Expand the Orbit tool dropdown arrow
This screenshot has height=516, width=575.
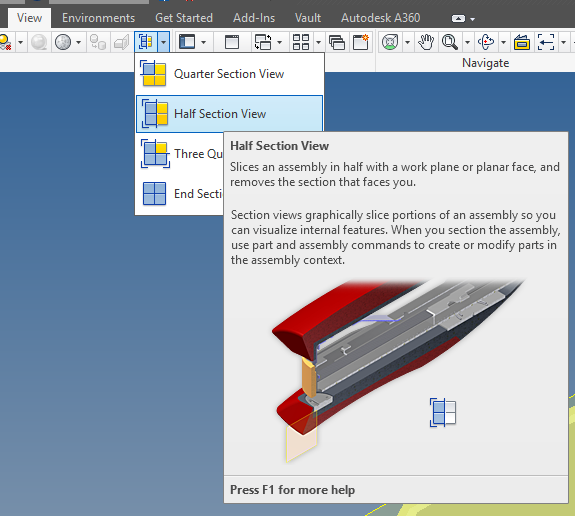(x=503, y=42)
